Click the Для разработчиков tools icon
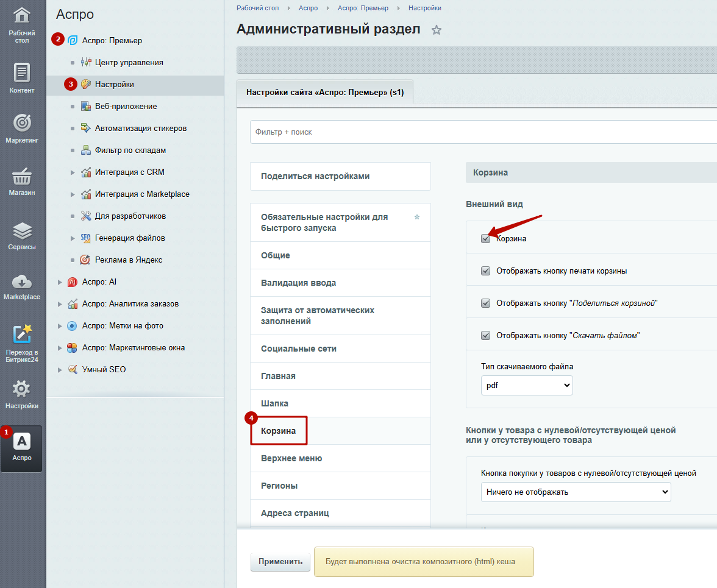Viewport: 717px width, 588px height. [x=86, y=216]
